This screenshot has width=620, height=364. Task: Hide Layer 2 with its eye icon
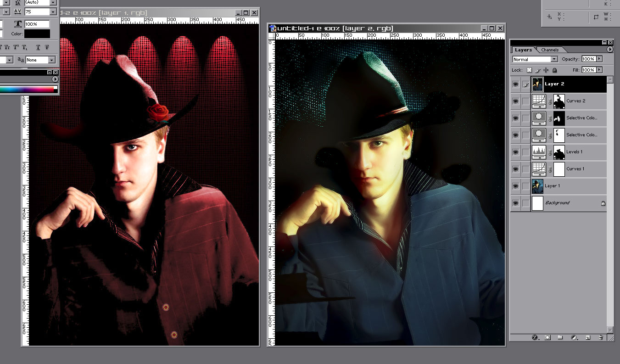pos(516,84)
